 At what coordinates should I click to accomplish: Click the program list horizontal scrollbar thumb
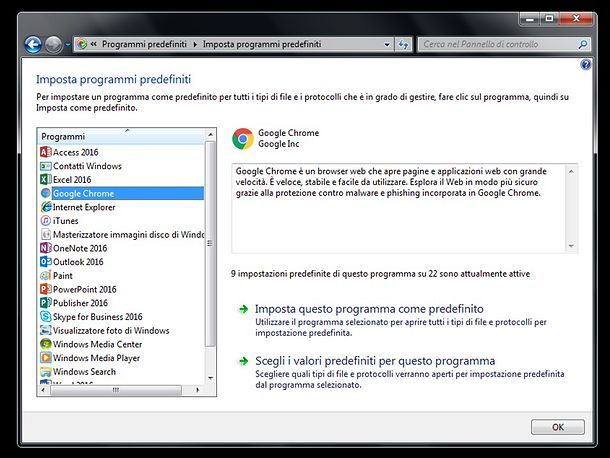click(x=116, y=390)
